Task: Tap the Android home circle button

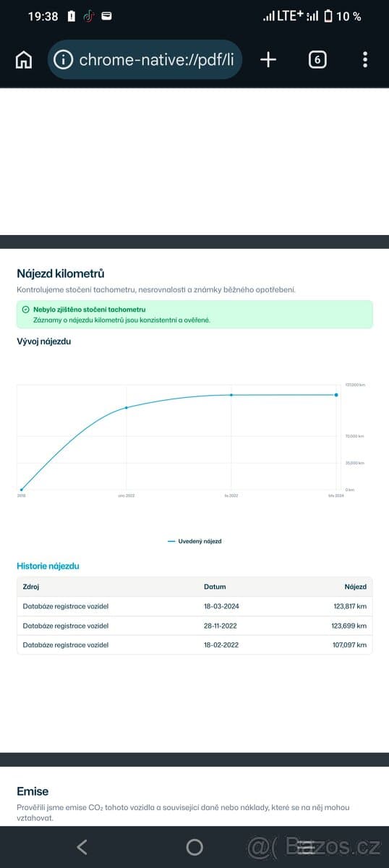Action: coord(194,847)
